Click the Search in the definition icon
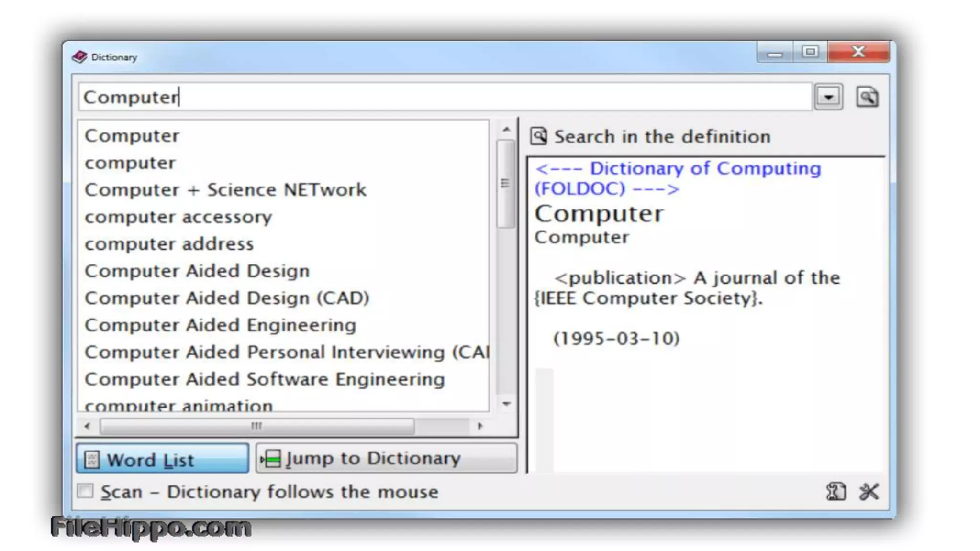The image size is (980, 551). coord(538,136)
